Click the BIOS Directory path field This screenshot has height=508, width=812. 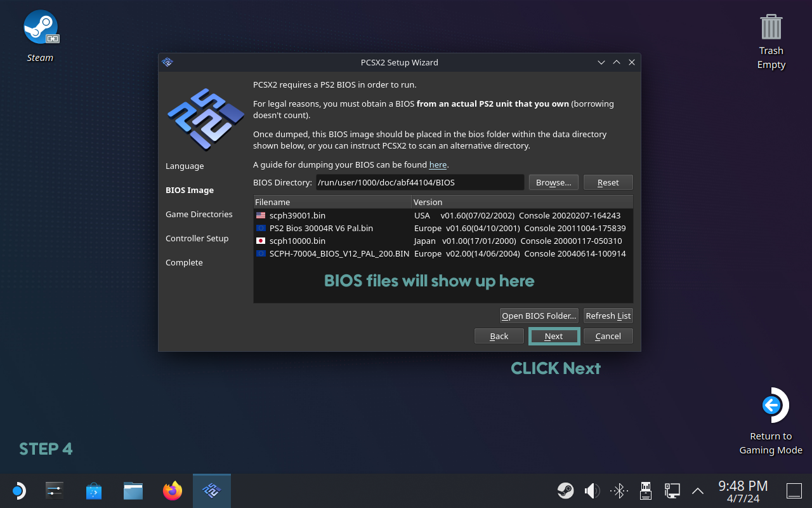(x=419, y=182)
